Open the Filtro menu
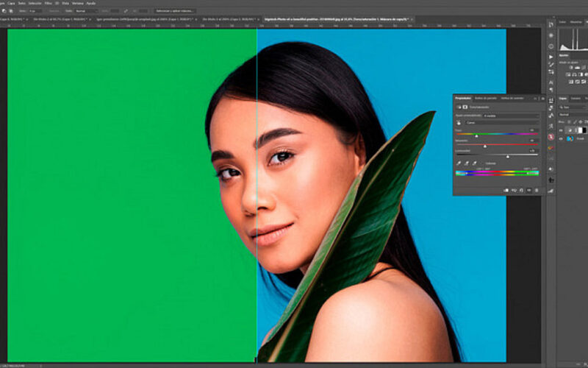Image resolution: width=588 pixels, height=368 pixels. pos(48,3)
